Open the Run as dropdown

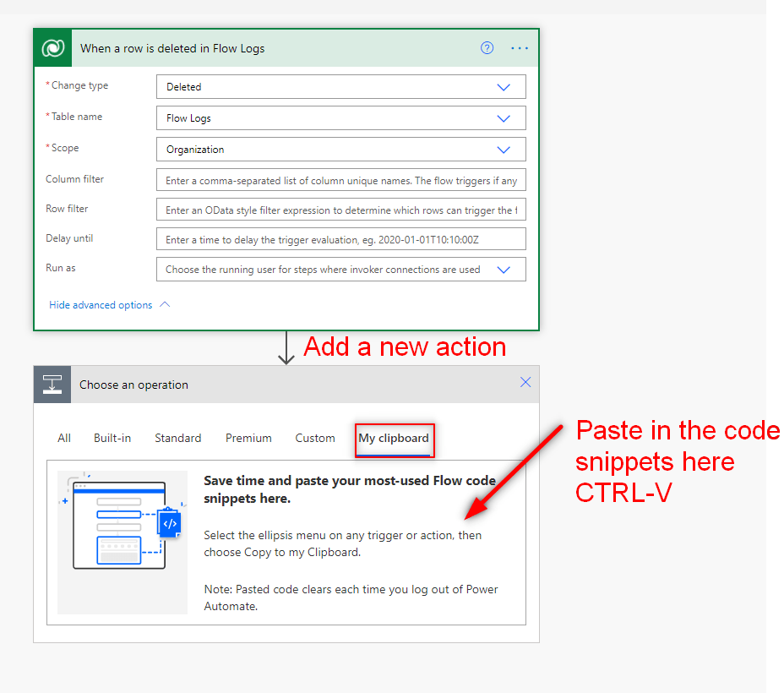[504, 270]
